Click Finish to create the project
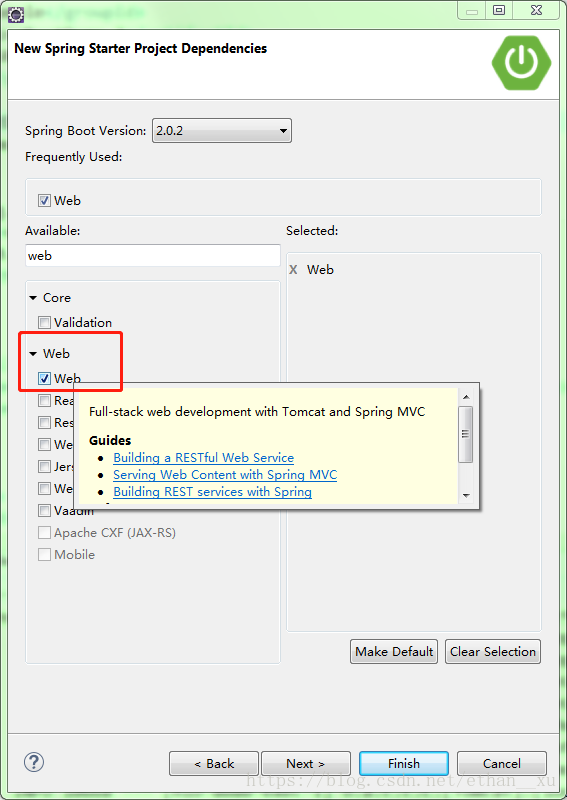 coord(404,763)
